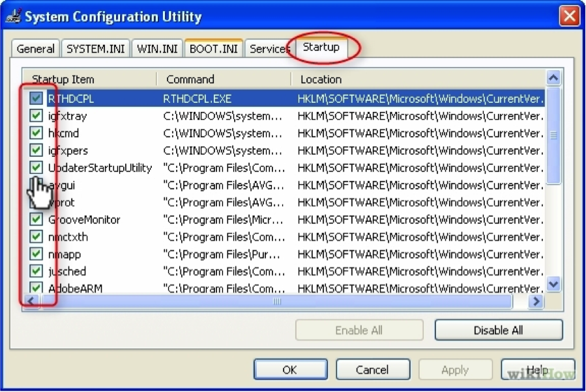
Task: Confirm with the OK button
Action: coord(290,370)
